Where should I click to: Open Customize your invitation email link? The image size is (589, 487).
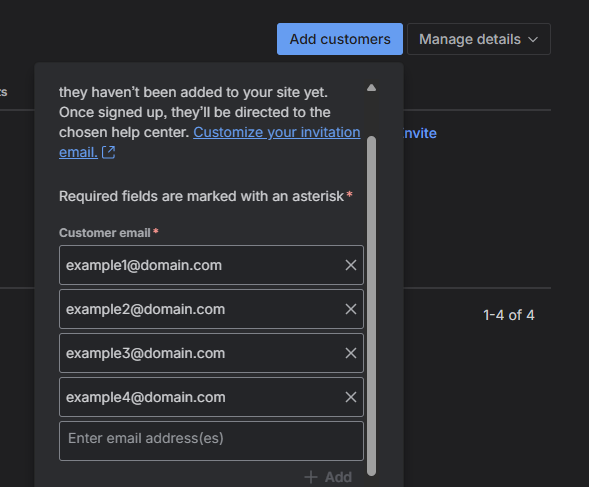pyautogui.click(x=277, y=133)
